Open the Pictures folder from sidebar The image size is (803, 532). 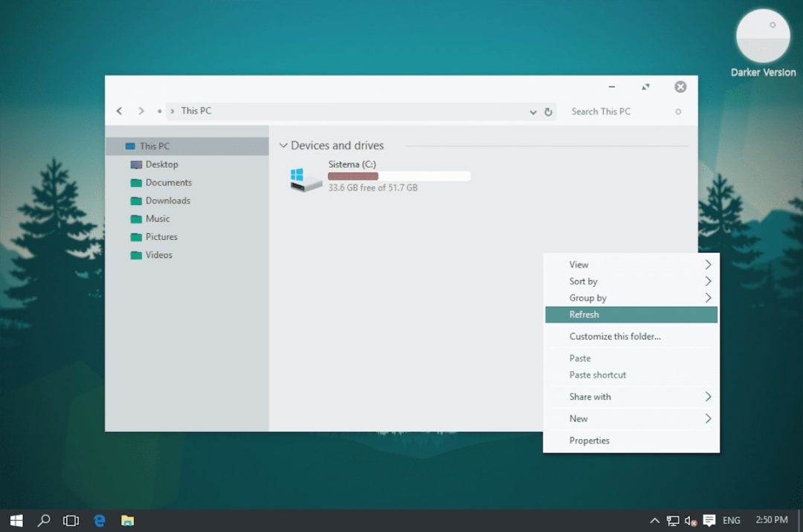pyautogui.click(x=161, y=236)
